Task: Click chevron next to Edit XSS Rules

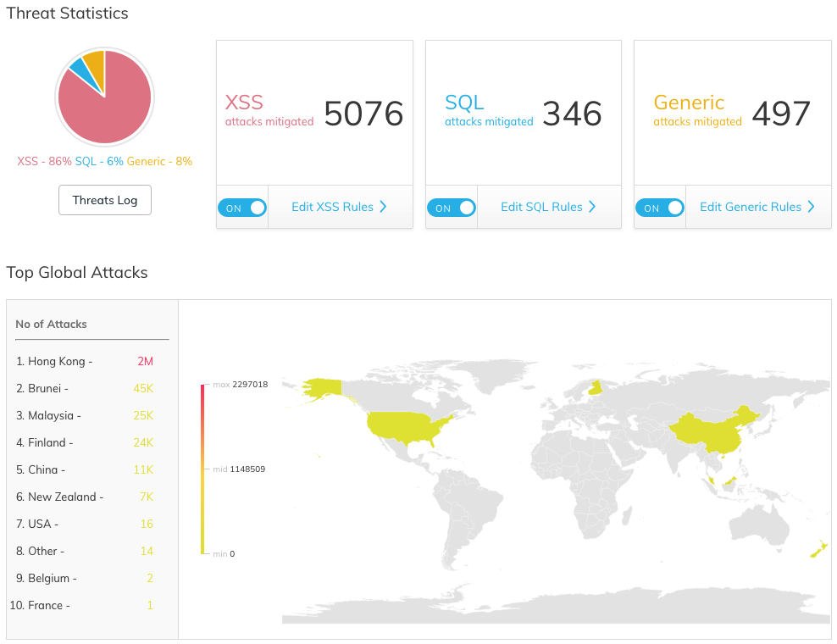Action: tap(383, 207)
